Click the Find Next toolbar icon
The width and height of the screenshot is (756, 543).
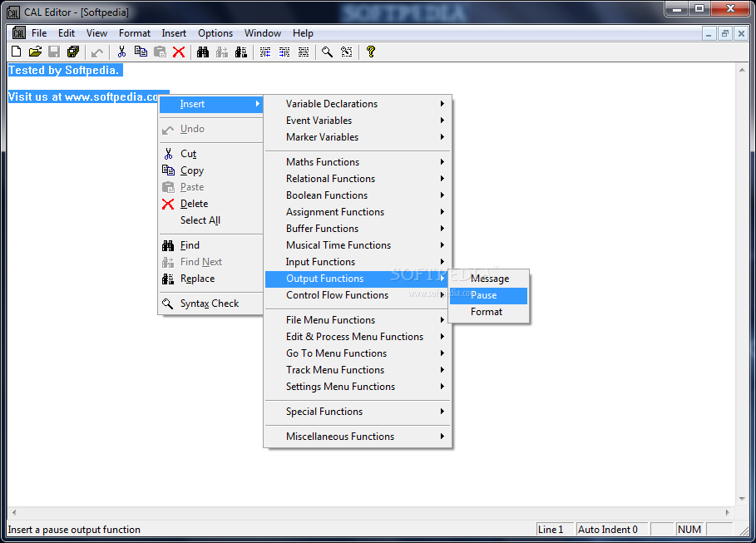(x=222, y=52)
